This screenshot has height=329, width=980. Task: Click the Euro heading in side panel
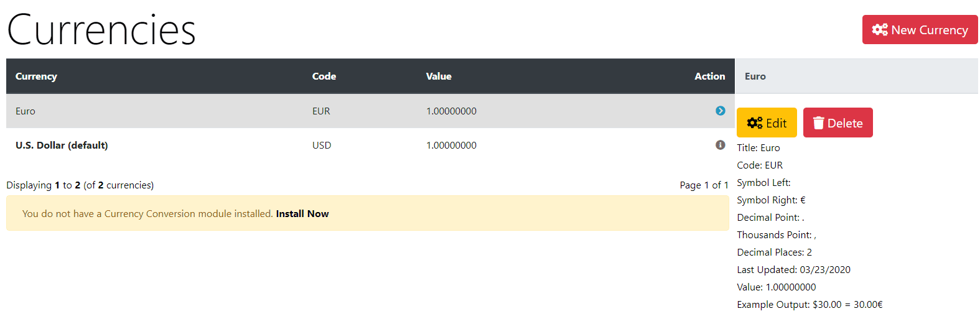point(755,76)
